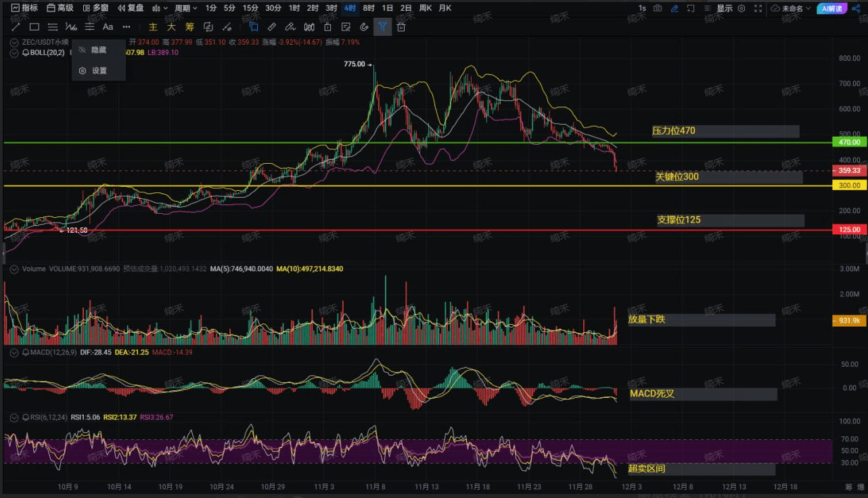Toggle the RSI indicator alert bell

(26, 417)
